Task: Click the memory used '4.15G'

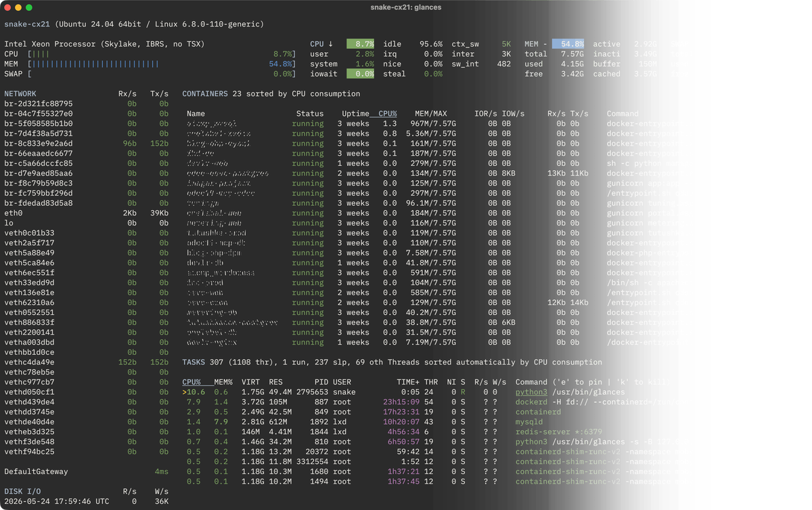Action: point(572,64)
